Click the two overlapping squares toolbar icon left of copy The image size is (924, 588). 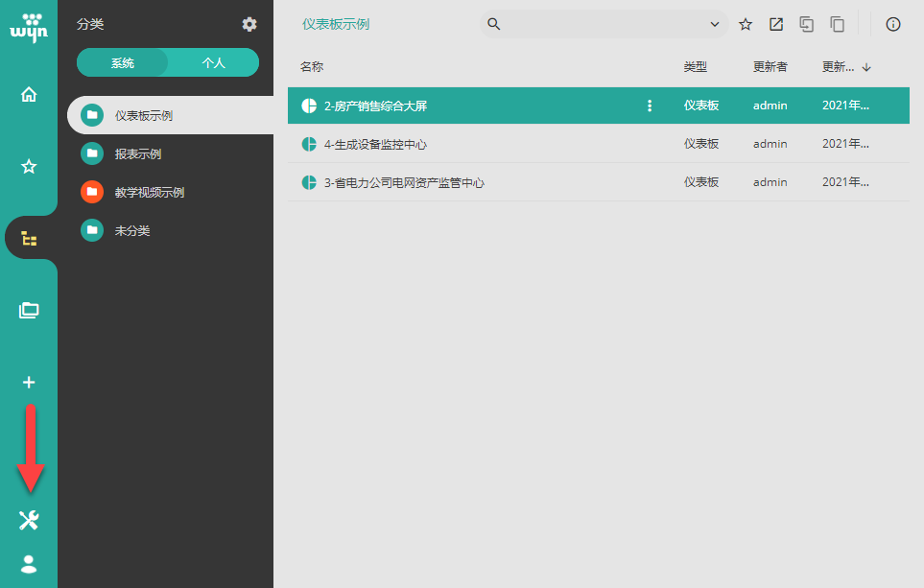point(806,24)
